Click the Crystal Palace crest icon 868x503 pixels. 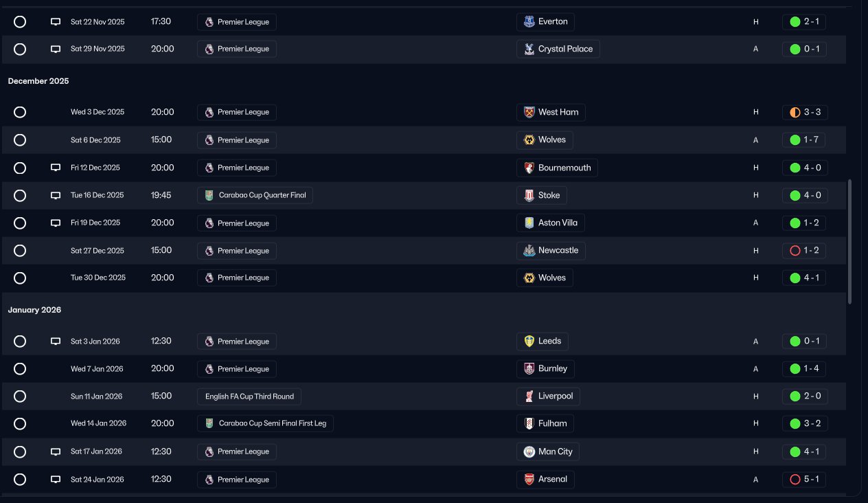click(x=529, y=49)
